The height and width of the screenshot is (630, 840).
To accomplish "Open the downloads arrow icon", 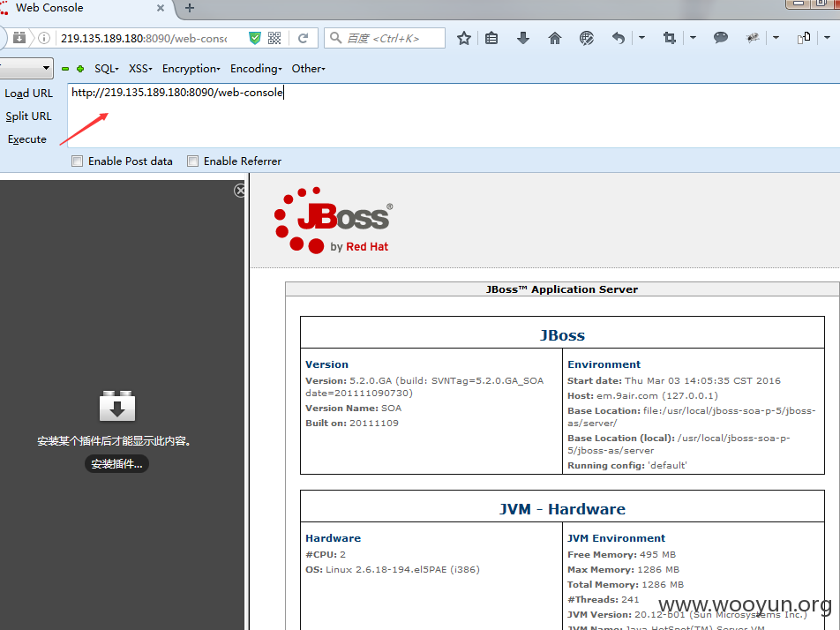I will click(523, 38).
